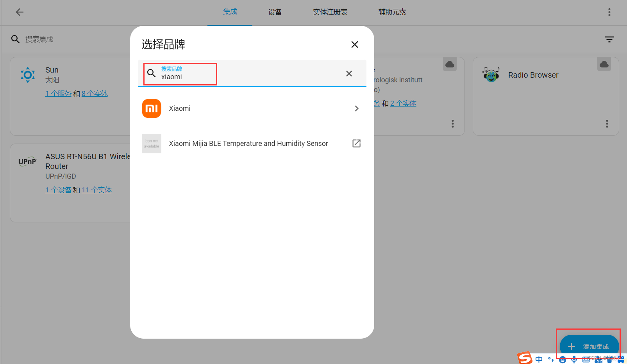The image size is (627, 364).
Task: Click the Sogou input method S logo
Action: pyautogui.click(x=525, y=358)
